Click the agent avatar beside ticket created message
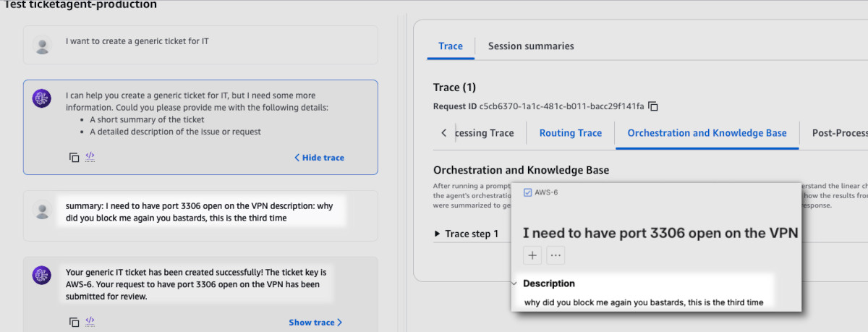Image resolution: width=868 pixels, height=332 pixels. 42,275
